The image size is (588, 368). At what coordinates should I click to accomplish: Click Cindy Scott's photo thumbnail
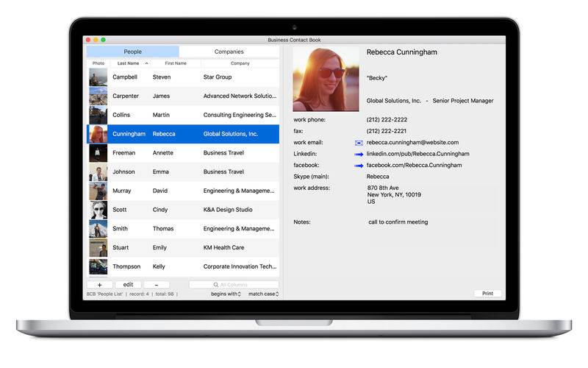point(98,210)
